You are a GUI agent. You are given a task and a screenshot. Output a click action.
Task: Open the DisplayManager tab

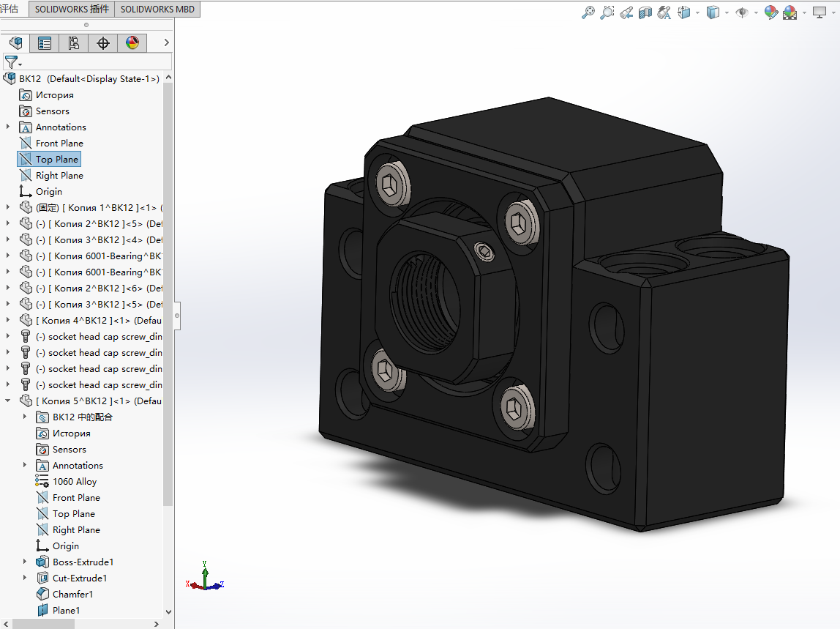[132, 43]
